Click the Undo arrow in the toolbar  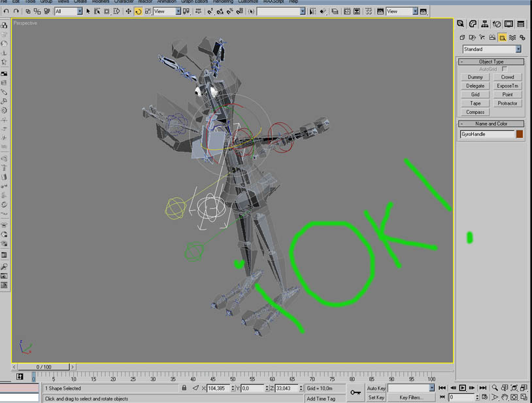(6, 11)
